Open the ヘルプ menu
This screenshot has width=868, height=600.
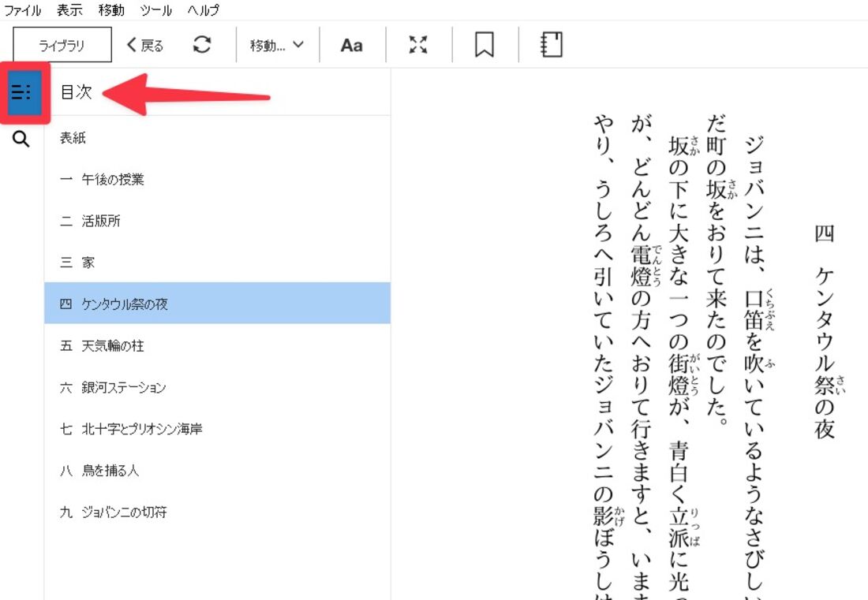click(203, 10)
